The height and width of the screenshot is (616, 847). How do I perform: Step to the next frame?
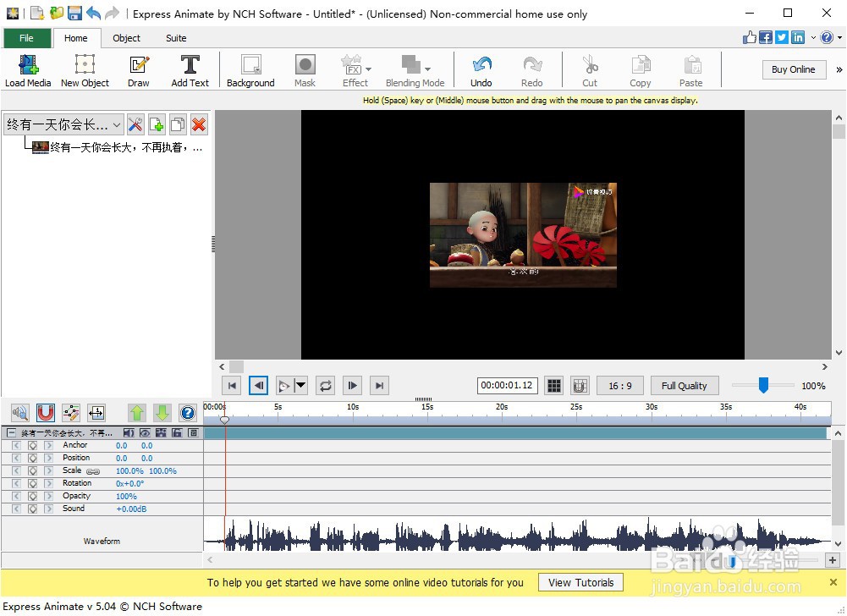(352, 385)
